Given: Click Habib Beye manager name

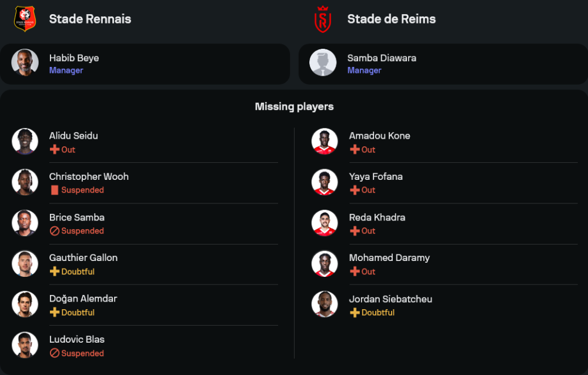Looking at the screenshot, I should [x=74, y=58].
